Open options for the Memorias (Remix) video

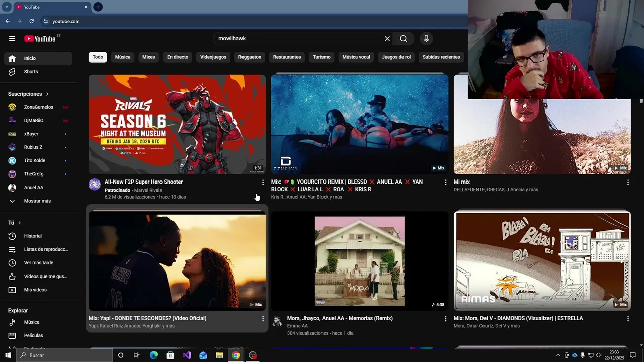(445, 319)
